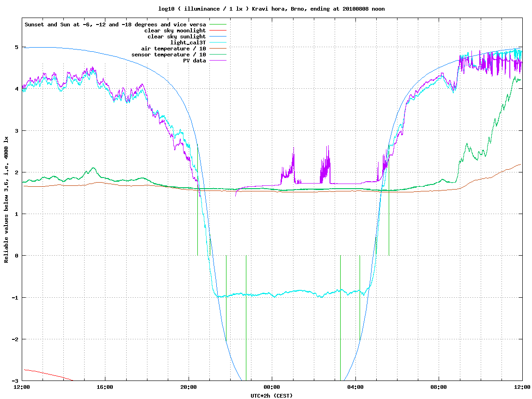Click the 12:00 label at the start of the time axis
Screen dimensions: 532x399
(22, 387)
